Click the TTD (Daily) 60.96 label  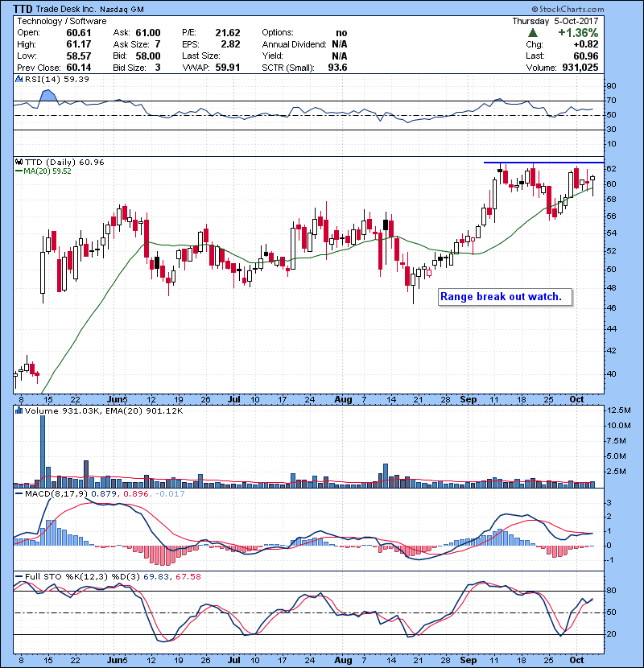point(64,163)
